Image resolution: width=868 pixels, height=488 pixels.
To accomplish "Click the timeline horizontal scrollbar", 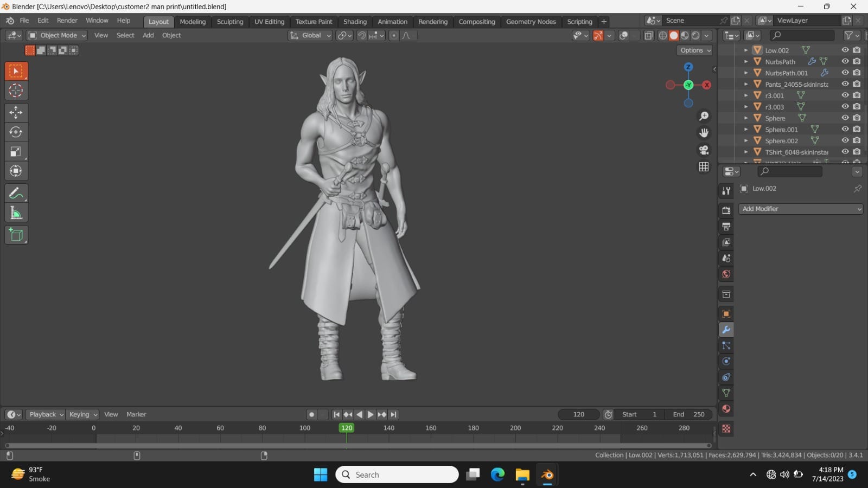I will (x=358, y=446).
